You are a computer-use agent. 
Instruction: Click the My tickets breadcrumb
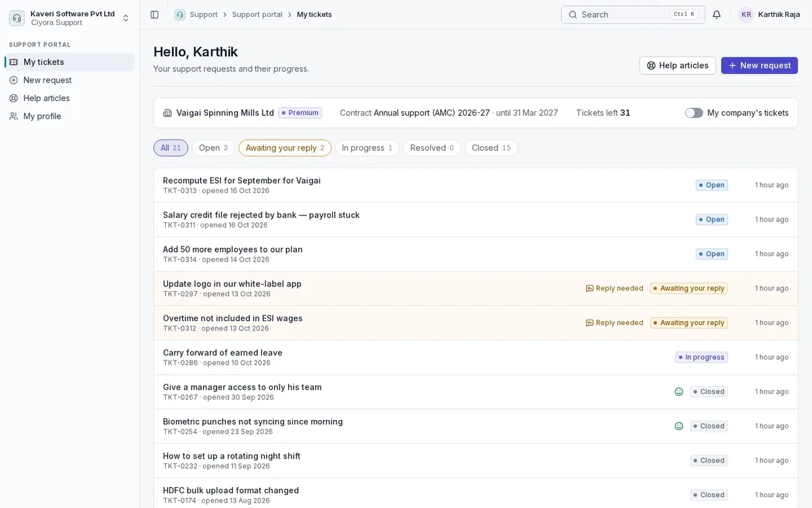point(315,14)
